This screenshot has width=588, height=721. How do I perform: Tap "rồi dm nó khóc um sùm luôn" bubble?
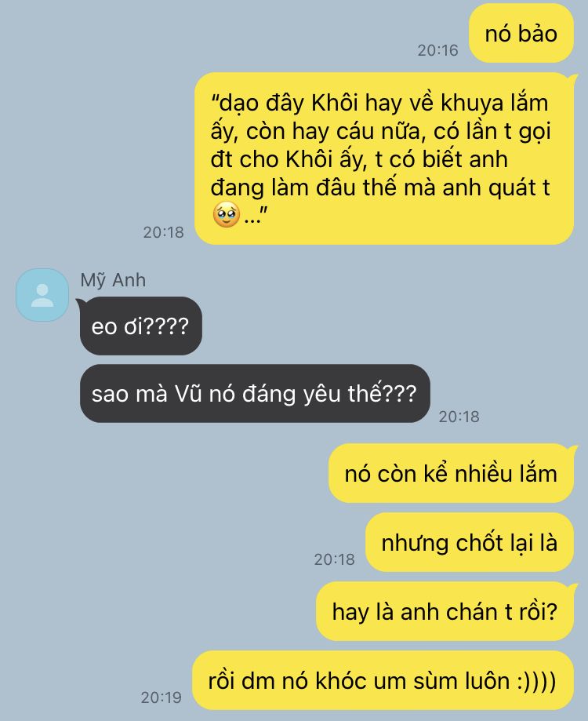[x=383, y=680]
